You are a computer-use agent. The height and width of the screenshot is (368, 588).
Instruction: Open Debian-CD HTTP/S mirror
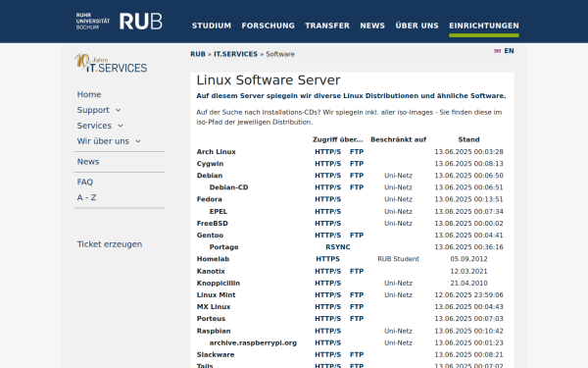click(327, 187)
